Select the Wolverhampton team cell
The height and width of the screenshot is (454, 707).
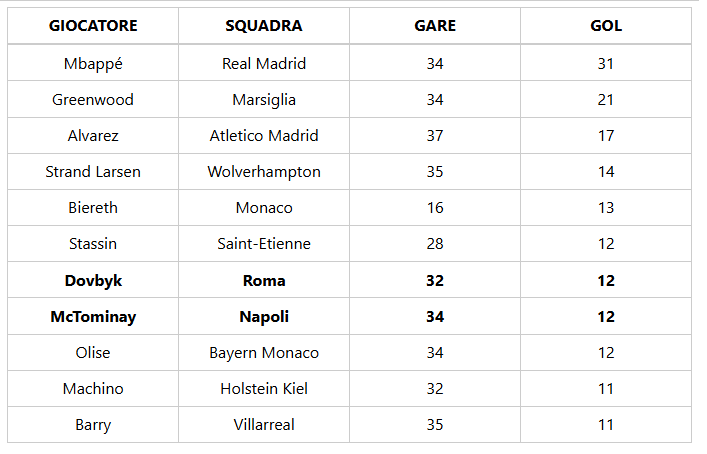(264, 172)
